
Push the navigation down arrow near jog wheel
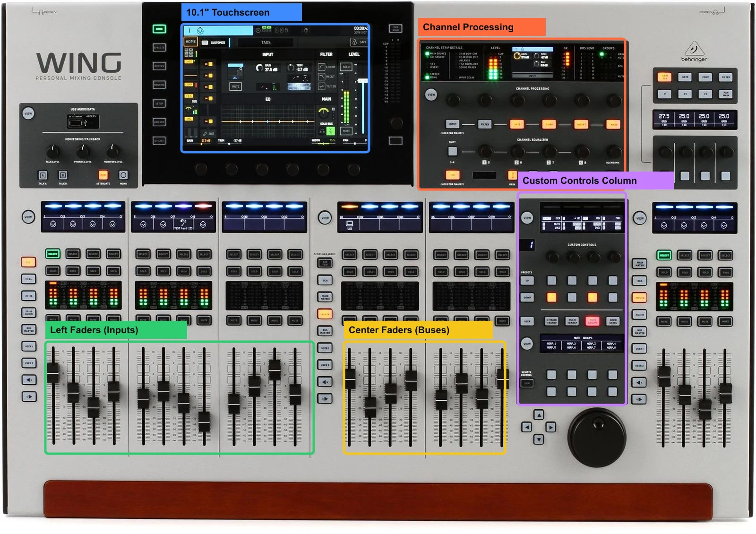(539, 439)
